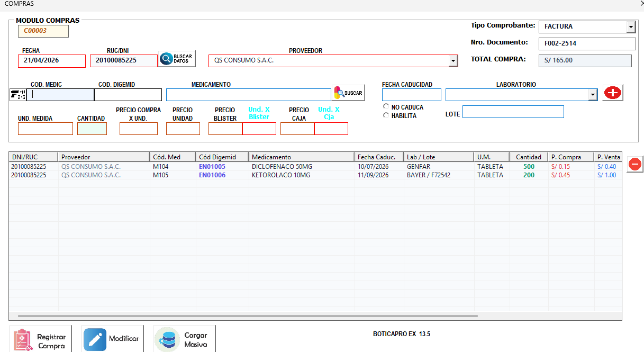Screen dimensions: 644x352
Task: Click the Fecha Caduc. column header
Action: tap(379, 157)
